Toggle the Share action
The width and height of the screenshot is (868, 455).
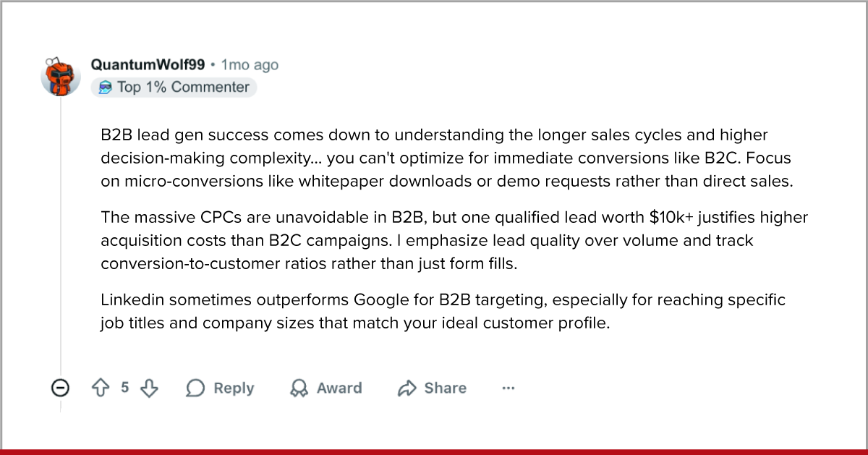[431, 388]
